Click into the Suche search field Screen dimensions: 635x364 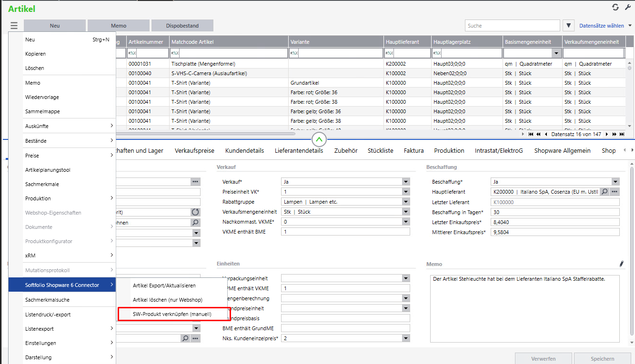pyautogui.click(x=512, y=26)
